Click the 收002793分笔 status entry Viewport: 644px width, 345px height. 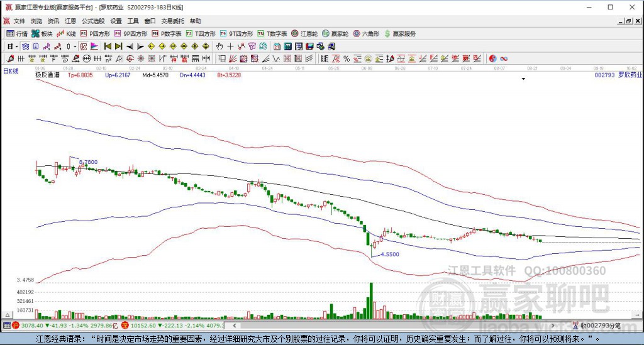(597, 326)
